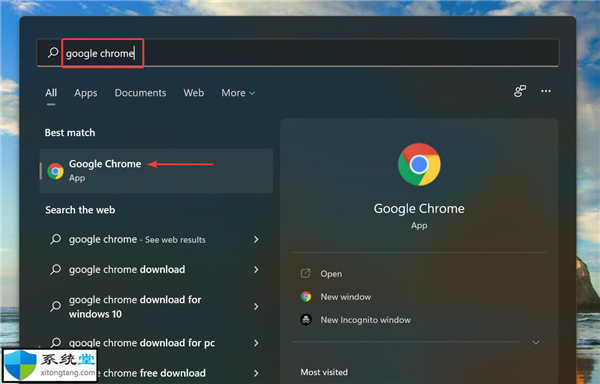Collapse the actions list chevron
Image resolution: width=600 pixels, height=384 pixels.
pos(536,342)
